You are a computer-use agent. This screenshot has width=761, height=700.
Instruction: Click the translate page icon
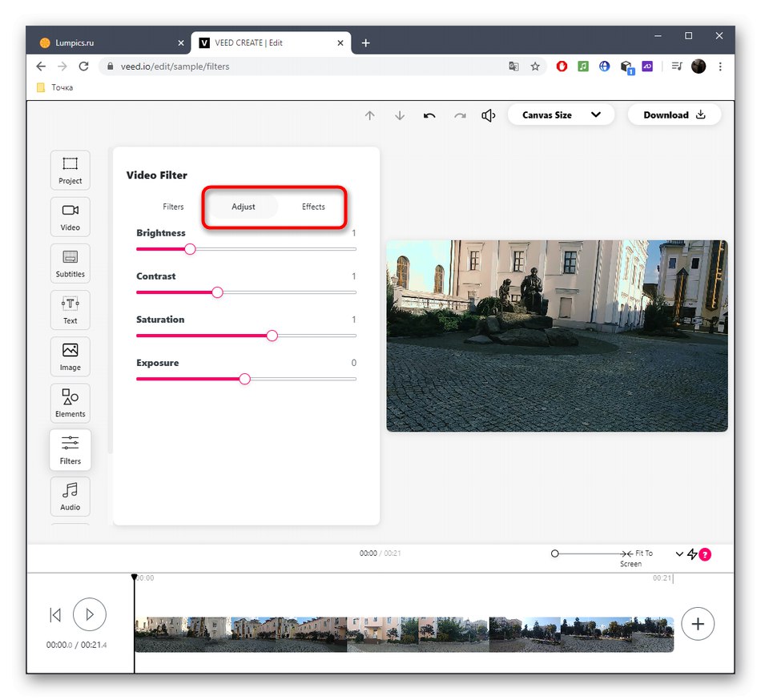coord(513,66)
